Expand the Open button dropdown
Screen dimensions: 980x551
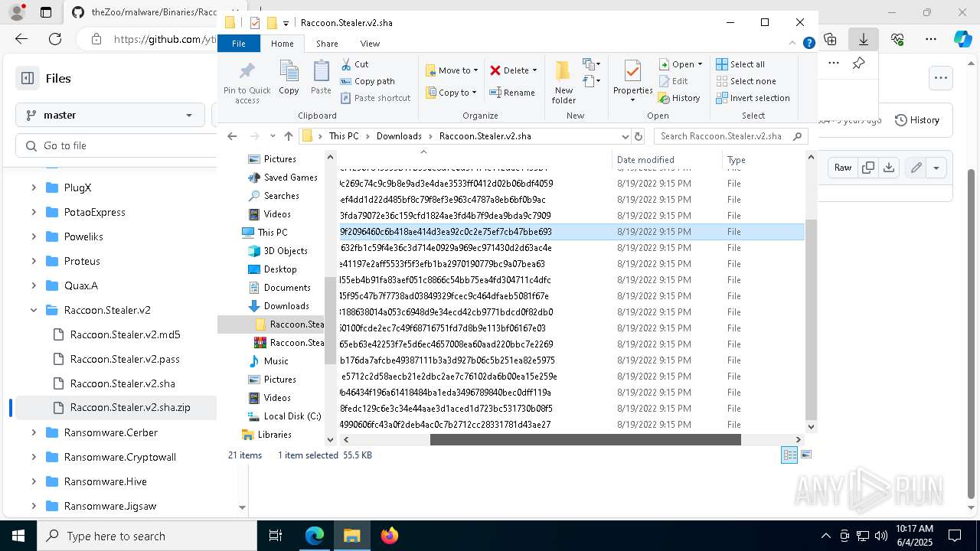pyautogui.click(x=700, y=64)
